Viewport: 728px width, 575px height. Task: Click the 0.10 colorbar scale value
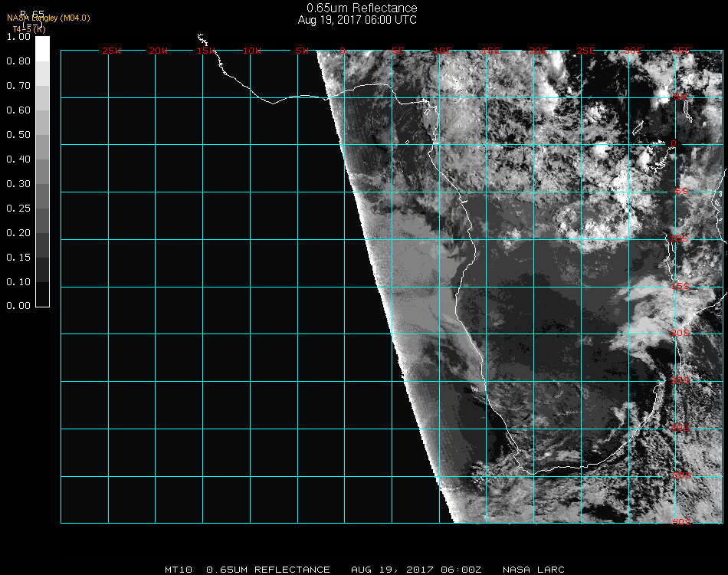[18, 282]
